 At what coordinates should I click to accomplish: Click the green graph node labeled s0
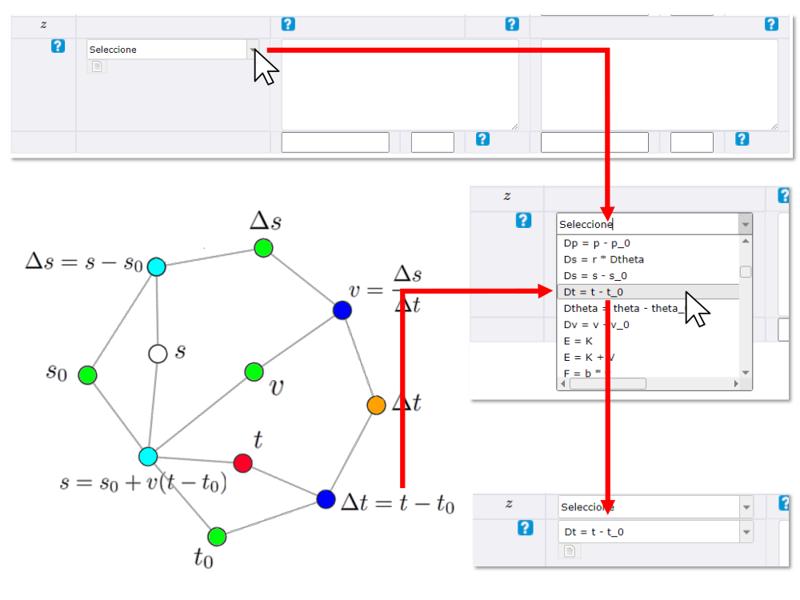87,375
